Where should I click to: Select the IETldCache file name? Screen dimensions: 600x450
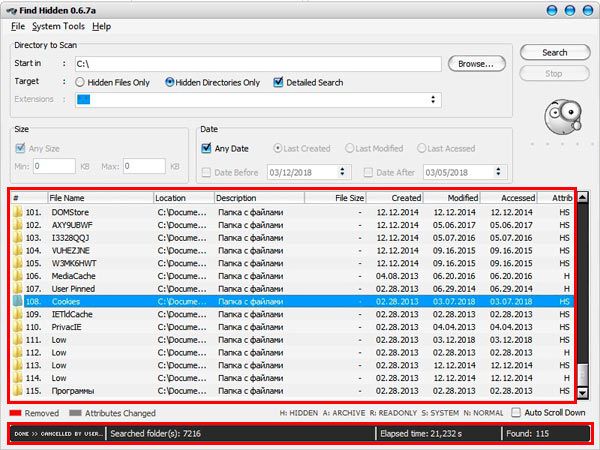pyautogui.click(x=72, y=314)
